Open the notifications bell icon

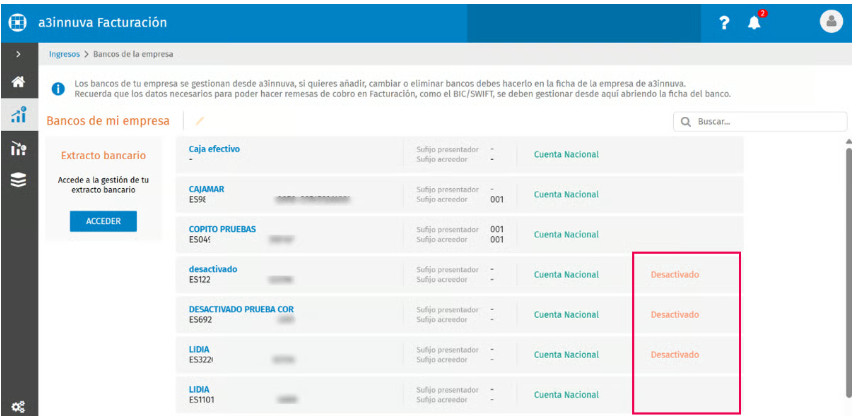pos(754,23)
